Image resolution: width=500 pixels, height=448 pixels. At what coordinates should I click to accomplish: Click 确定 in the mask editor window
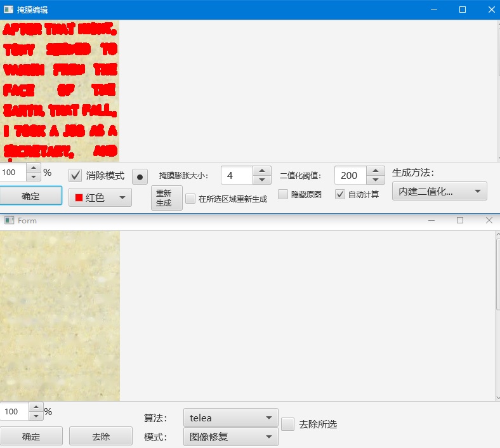click(x=31, y=196)
